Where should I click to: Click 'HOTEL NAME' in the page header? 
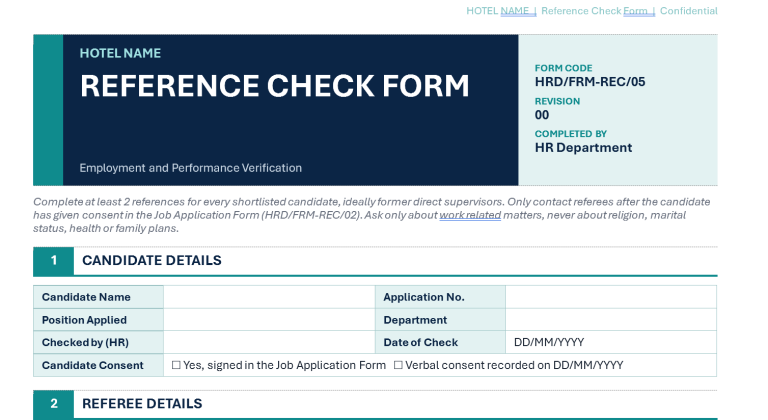pos(497,11)
